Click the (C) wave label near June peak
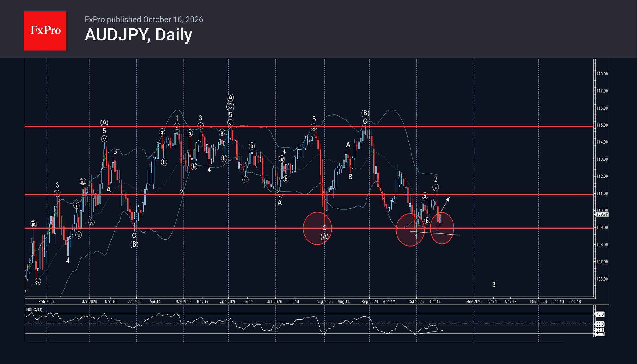 click(x=230, y=107)
